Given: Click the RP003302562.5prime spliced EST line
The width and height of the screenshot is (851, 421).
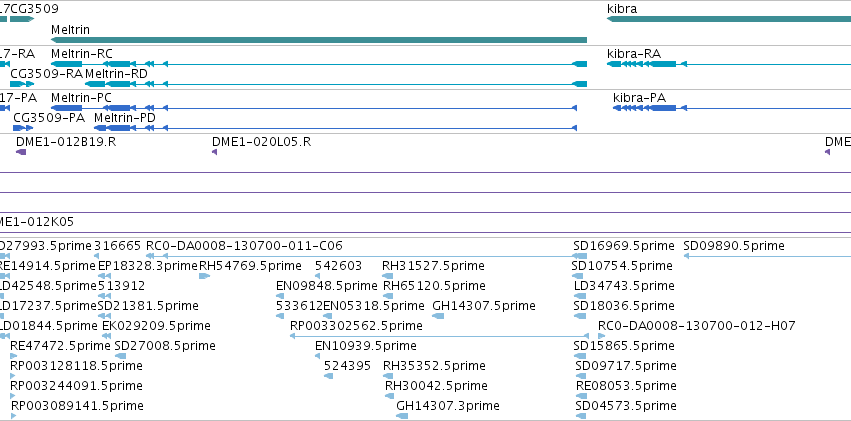Looking at the screenshot, I should tap(439, 336).
